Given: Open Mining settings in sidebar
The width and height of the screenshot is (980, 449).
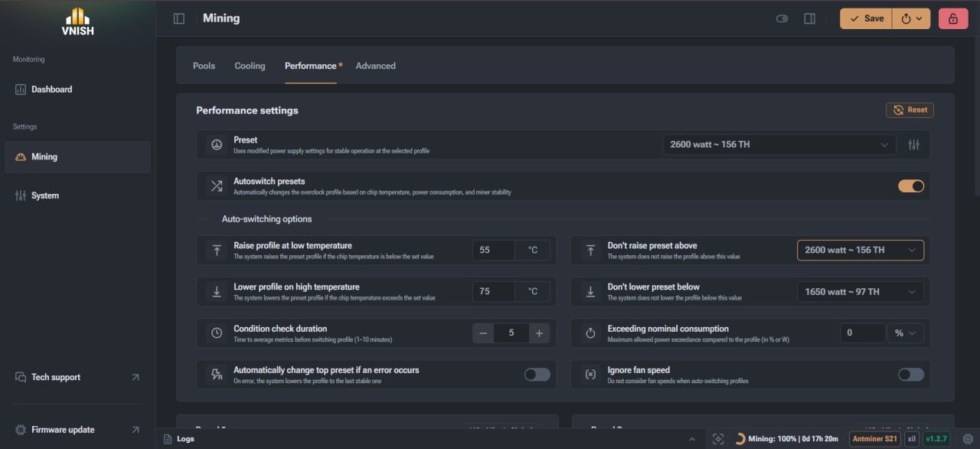Looking at the screenshot, I should [77, 157].
